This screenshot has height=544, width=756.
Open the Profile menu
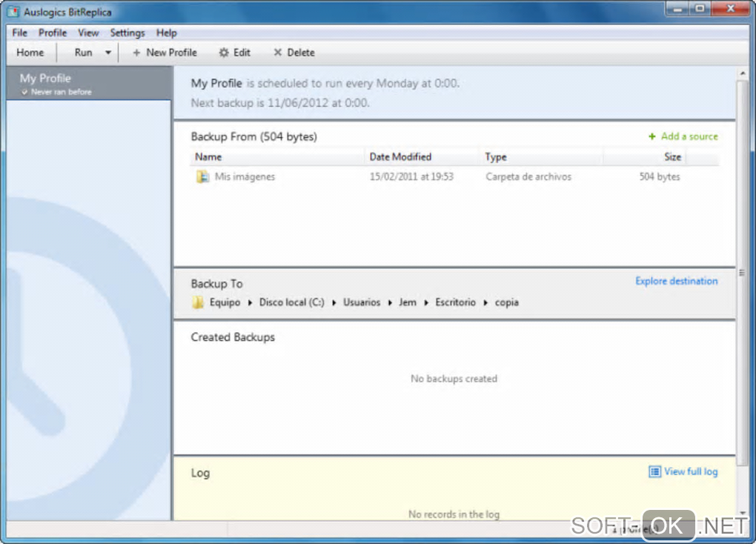[53, 33]
